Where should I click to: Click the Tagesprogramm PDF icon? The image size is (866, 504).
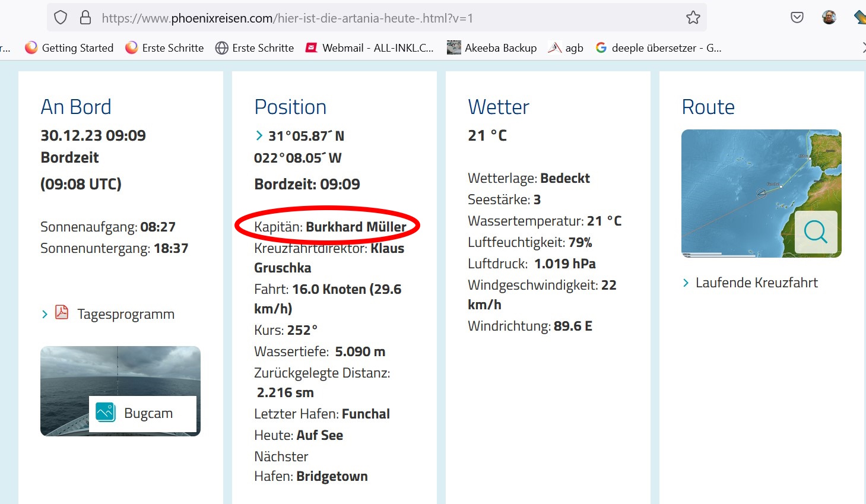click(62, 312)
